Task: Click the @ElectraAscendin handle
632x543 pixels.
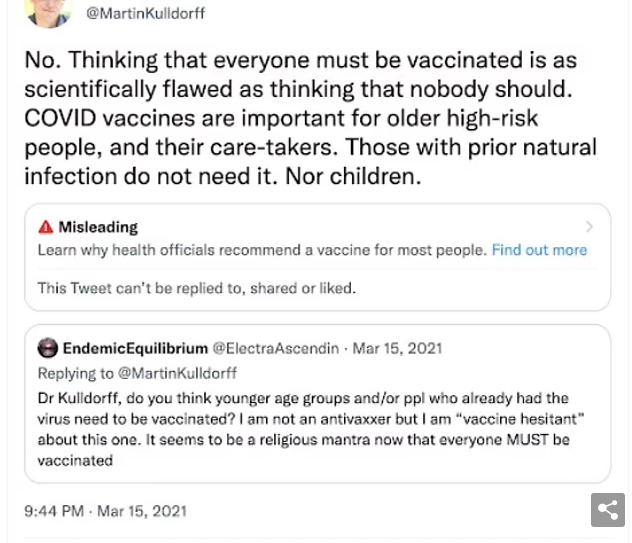Action: tap(276, 348)
